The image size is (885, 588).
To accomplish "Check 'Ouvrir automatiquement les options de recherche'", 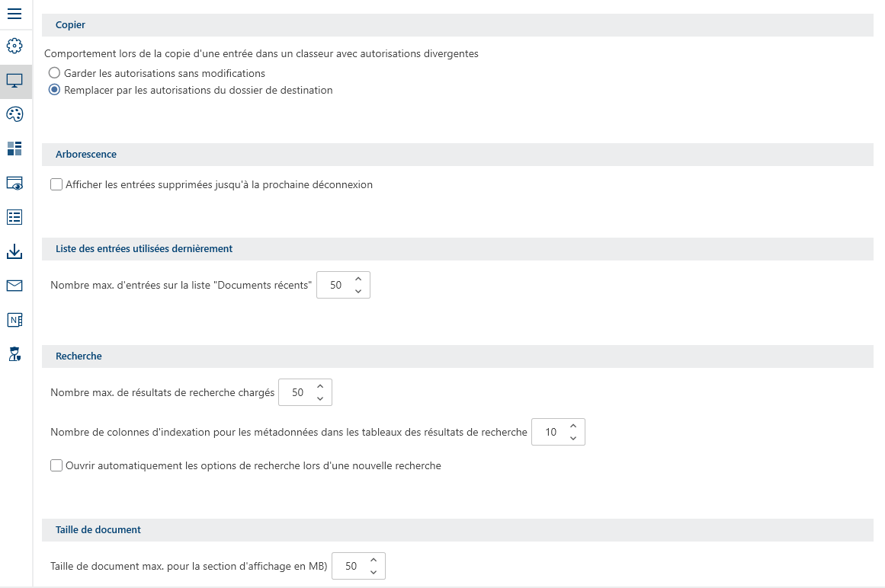I will point(56,465).
